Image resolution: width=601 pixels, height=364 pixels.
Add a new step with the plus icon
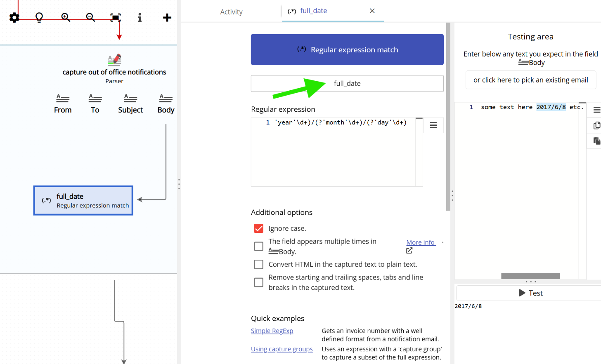[x=167, y=17]
